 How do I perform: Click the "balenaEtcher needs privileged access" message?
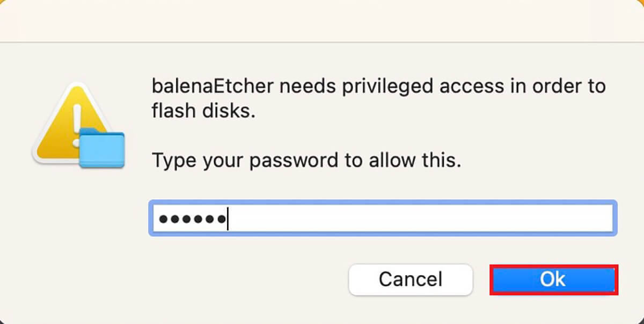pyautogui.click(x=378, y=86)
